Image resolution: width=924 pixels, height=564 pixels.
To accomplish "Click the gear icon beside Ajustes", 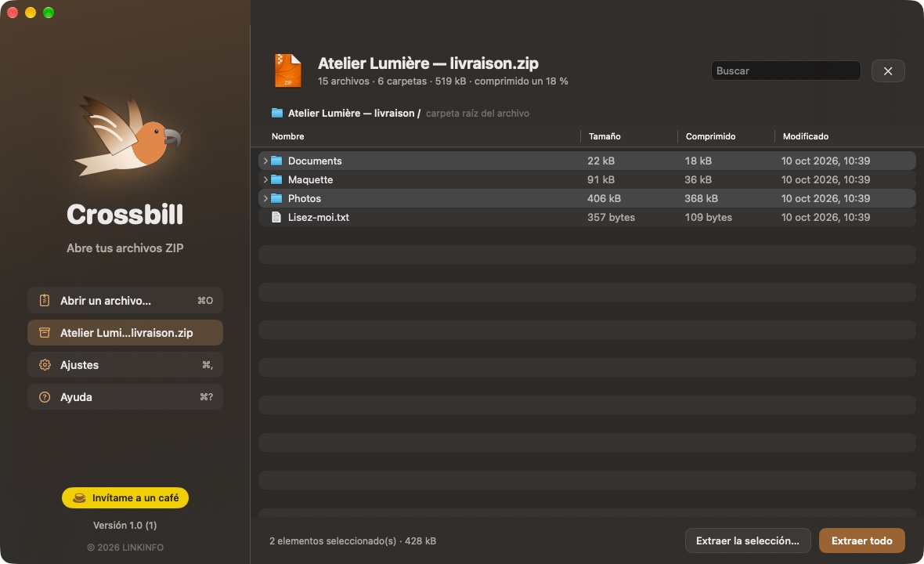I will click(44, 365).
